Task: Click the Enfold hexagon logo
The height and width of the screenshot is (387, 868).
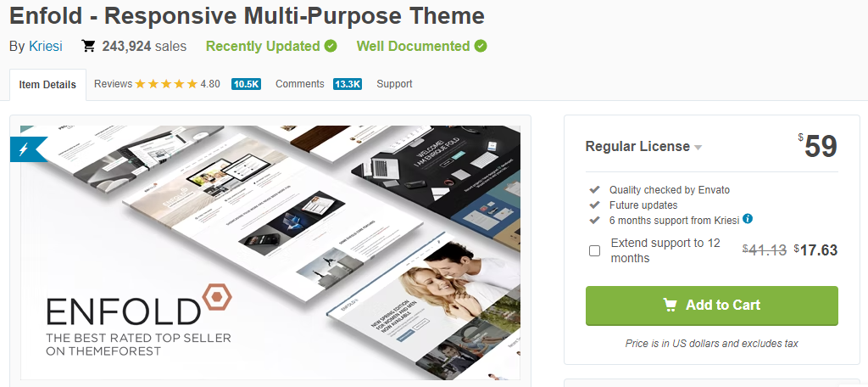Action: pos(217,299)
